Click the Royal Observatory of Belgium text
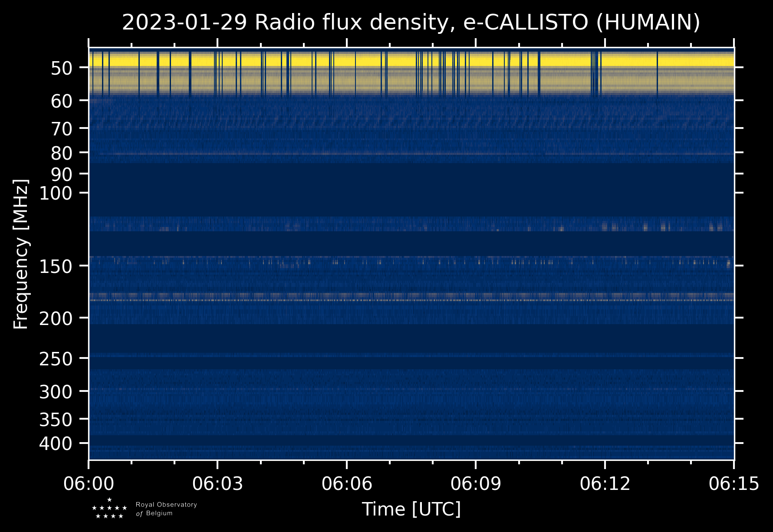Viewport: 773px width, 532px height. 166,509
